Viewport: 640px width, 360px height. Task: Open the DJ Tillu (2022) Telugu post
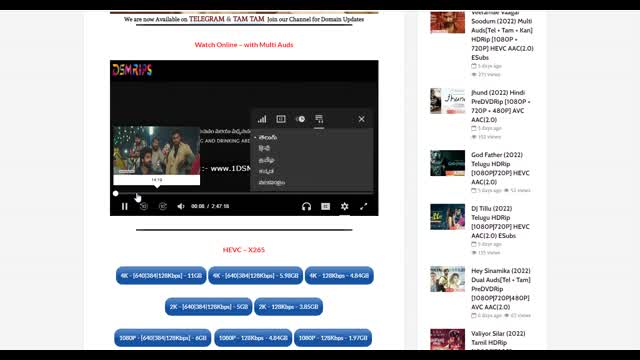[x=500, y=222]
